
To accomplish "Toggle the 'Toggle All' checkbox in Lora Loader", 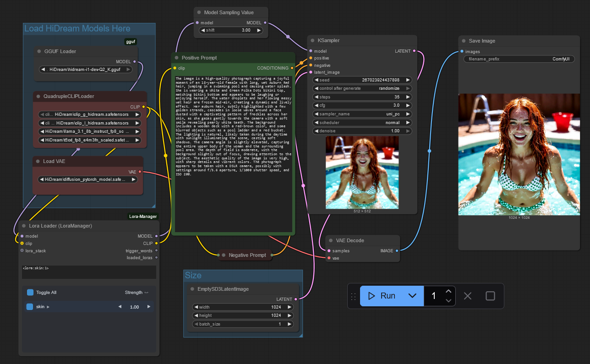I will [x=30, y=293].
